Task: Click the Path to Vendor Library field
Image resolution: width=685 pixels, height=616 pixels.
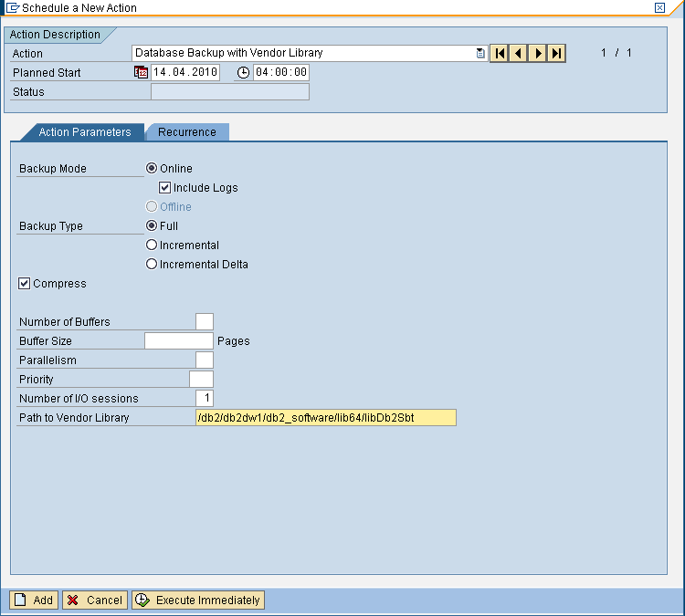Action: (325, 418)
